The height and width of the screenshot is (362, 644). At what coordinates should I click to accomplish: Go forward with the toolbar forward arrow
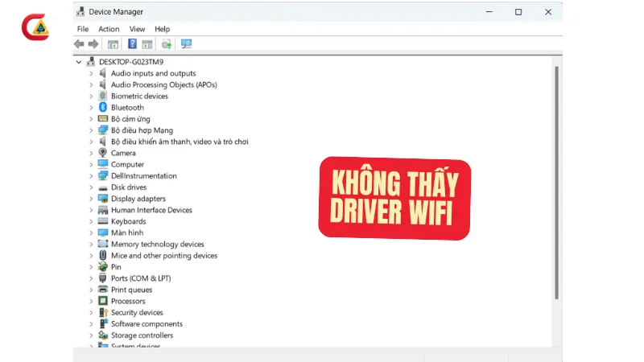click(93, 44)
